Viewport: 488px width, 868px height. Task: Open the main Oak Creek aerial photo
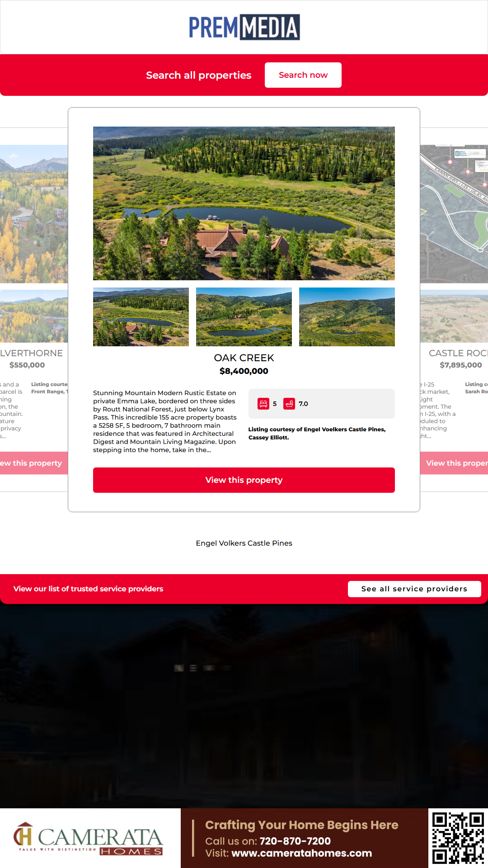(244, 203)
